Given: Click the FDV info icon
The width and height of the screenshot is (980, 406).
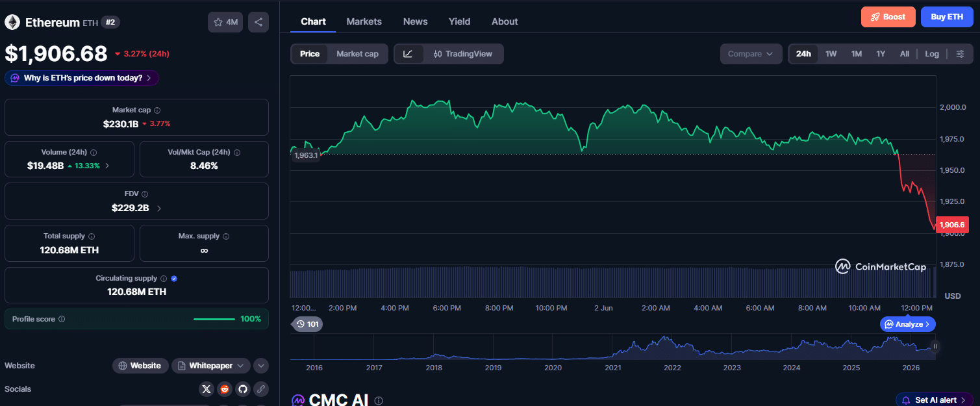Looking at the screenshot, I should [145, 194].
